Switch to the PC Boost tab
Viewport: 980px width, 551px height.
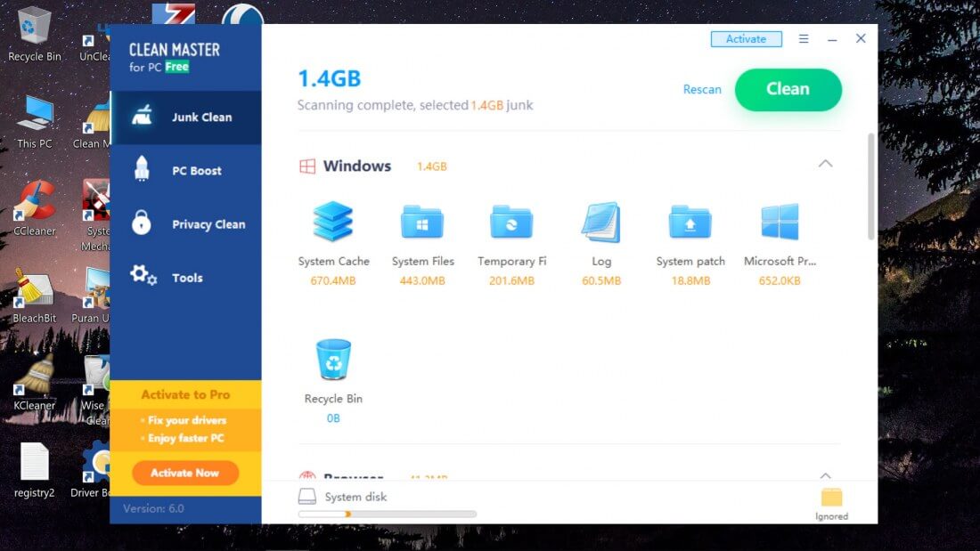185,171
